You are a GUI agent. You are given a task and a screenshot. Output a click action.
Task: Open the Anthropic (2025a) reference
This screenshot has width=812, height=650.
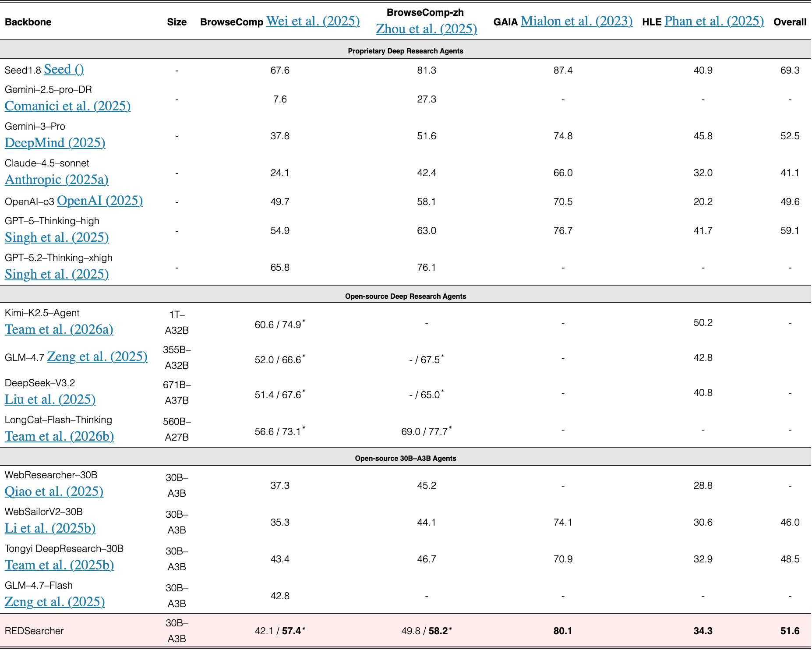56,180
